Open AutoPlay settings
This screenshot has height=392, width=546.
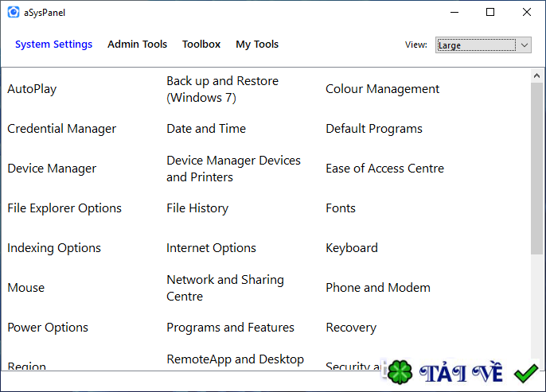pyautogui.click(x=32, y=89)
